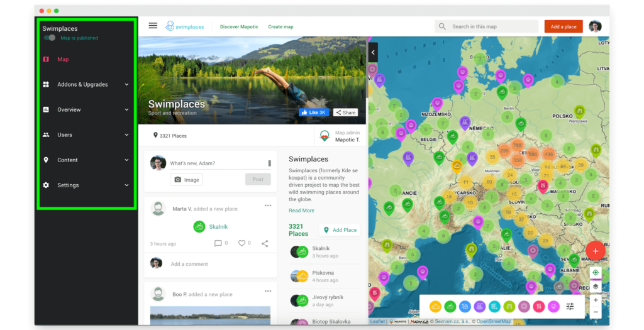The width and height of the screenshot is (644, 330).
Task: Open the user profile avatar in the top bar
Action: click(x=595, y=26)
